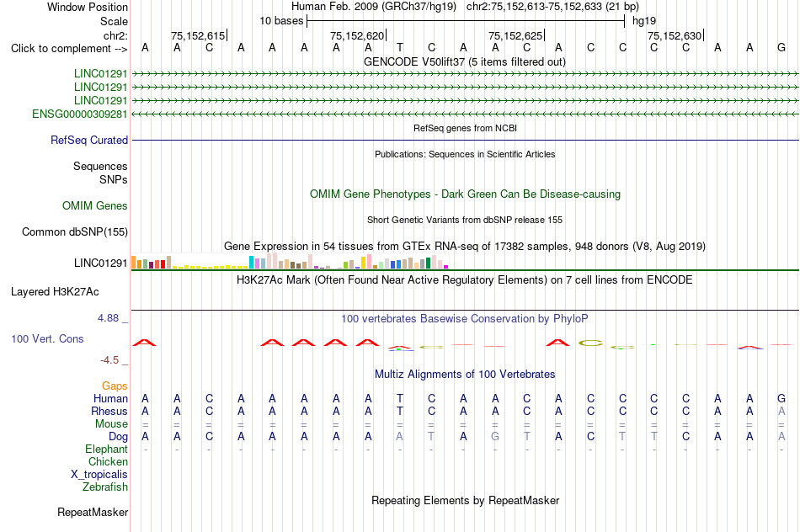Select the Zebrafish species label

pos(105,487)
